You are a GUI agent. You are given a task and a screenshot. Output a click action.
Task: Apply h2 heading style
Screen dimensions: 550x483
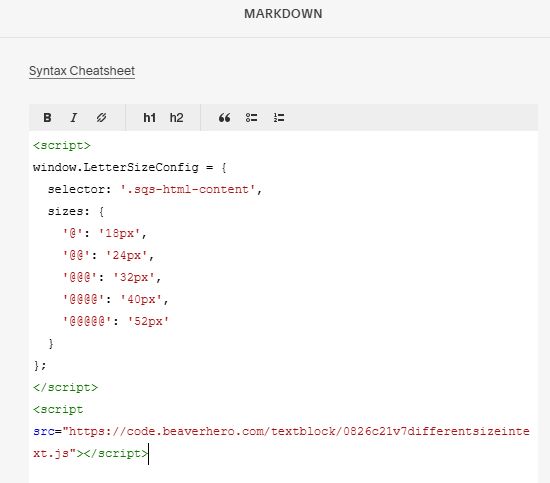point(176,118)
